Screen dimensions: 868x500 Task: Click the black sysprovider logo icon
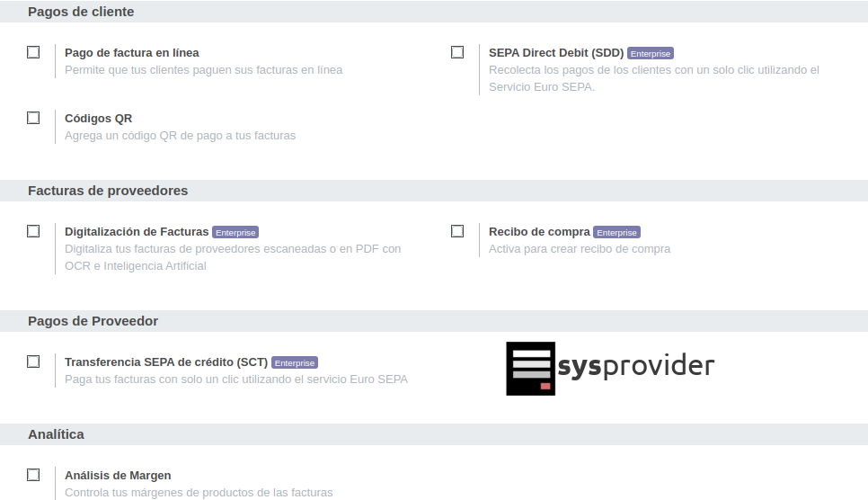click(x=530, y=369)
